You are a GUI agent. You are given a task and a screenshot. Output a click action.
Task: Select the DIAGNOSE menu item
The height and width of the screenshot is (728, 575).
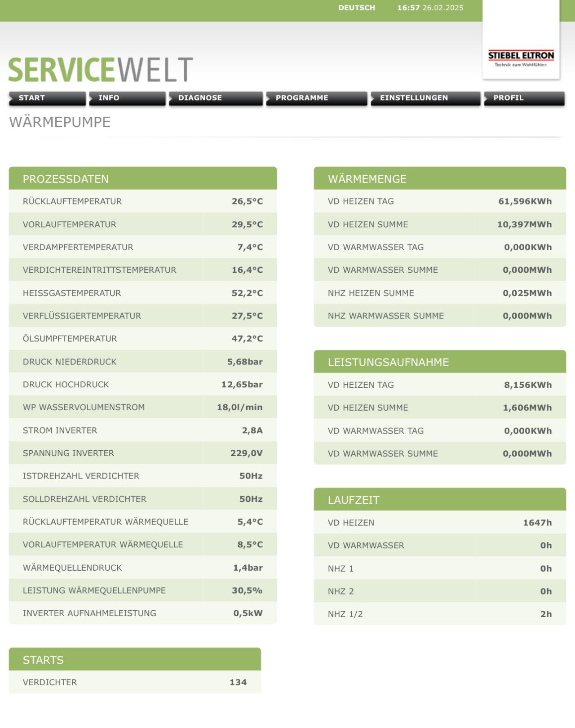tap(215, 98)
